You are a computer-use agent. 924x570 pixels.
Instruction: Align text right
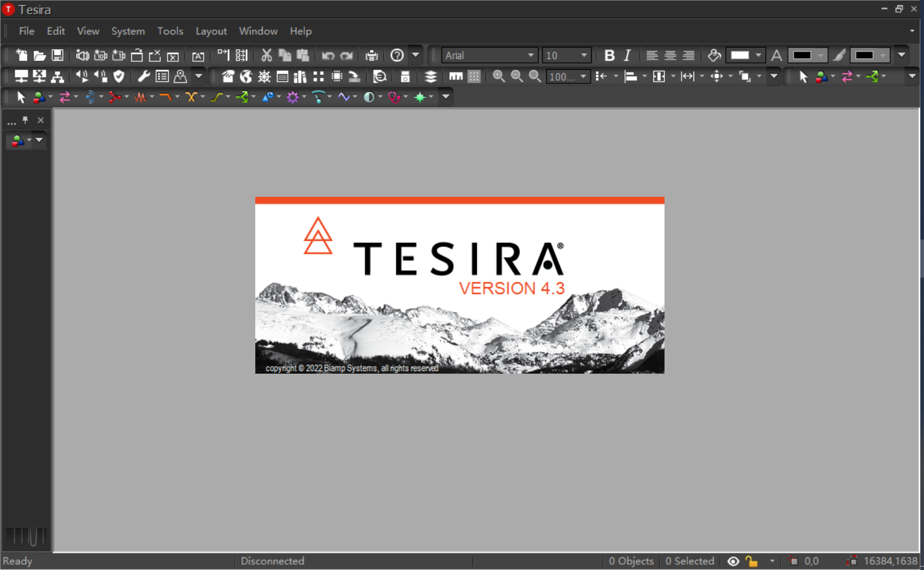click(688, 55)
